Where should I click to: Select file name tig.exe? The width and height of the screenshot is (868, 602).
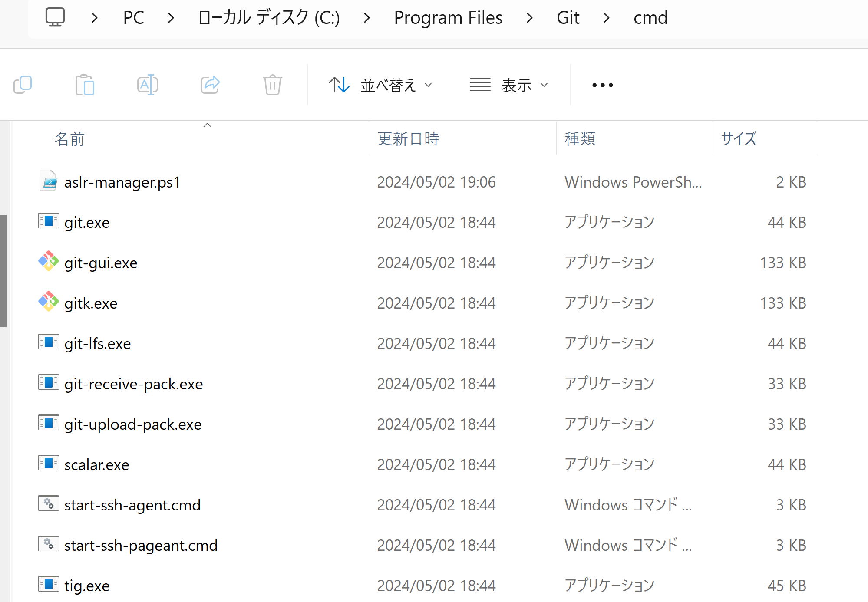click(x=87, y=586)
